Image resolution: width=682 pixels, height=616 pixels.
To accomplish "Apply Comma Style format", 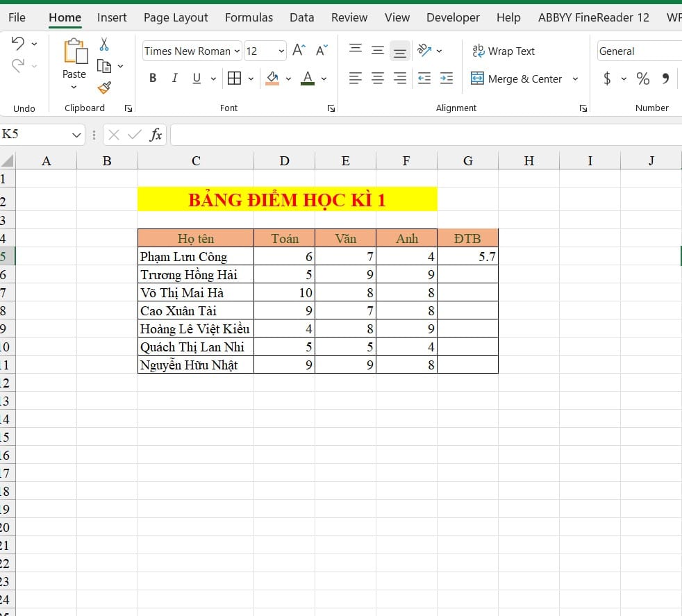I will 665,78.
